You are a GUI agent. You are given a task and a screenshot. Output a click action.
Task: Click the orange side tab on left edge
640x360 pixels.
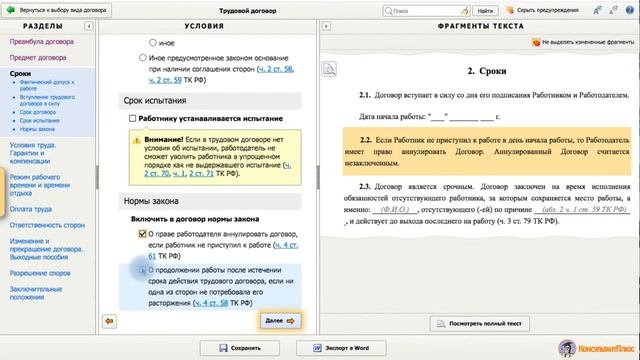(x=2, y=193)
